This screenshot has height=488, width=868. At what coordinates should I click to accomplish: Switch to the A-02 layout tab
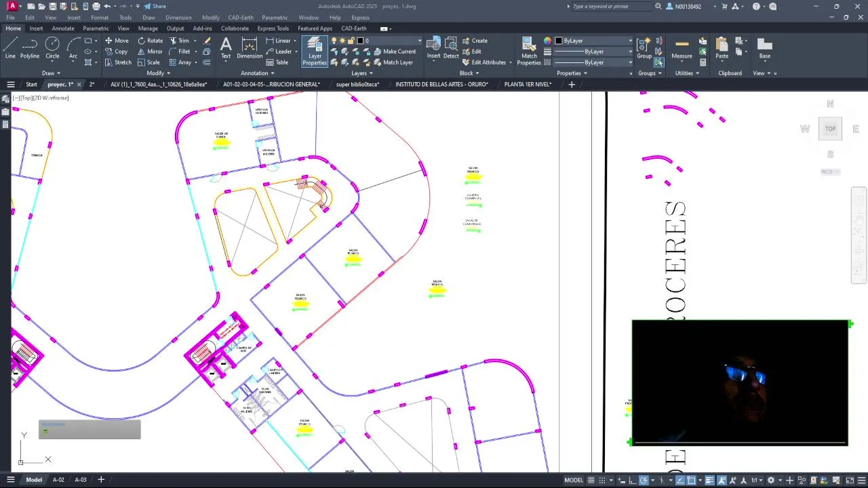[58, 480]
